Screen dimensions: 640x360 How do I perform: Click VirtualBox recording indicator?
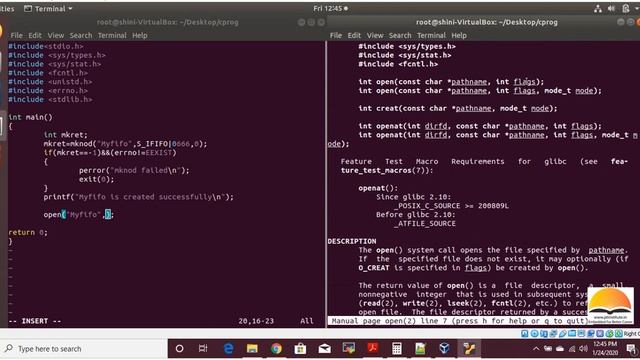[591, 333]
